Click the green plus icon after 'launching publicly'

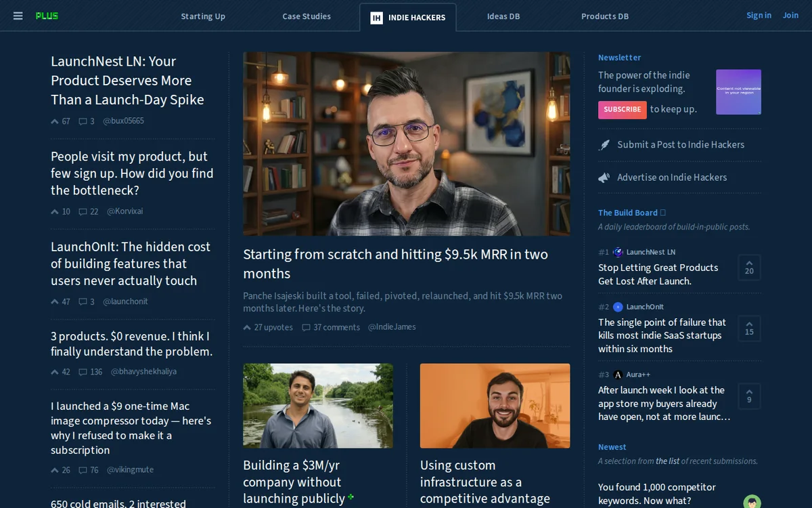351,498
